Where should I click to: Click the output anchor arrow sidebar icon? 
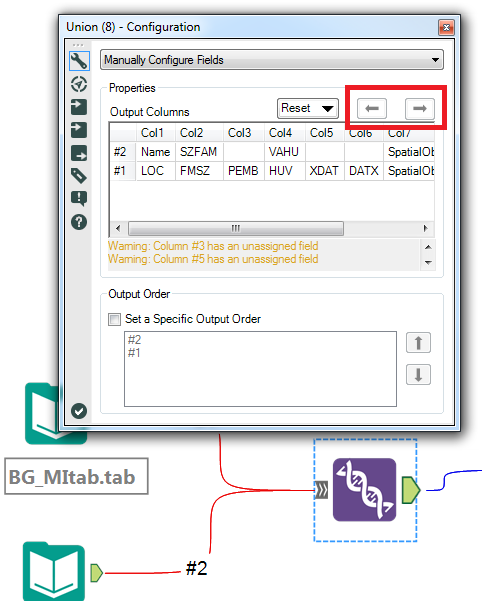(x=79, y=153)
